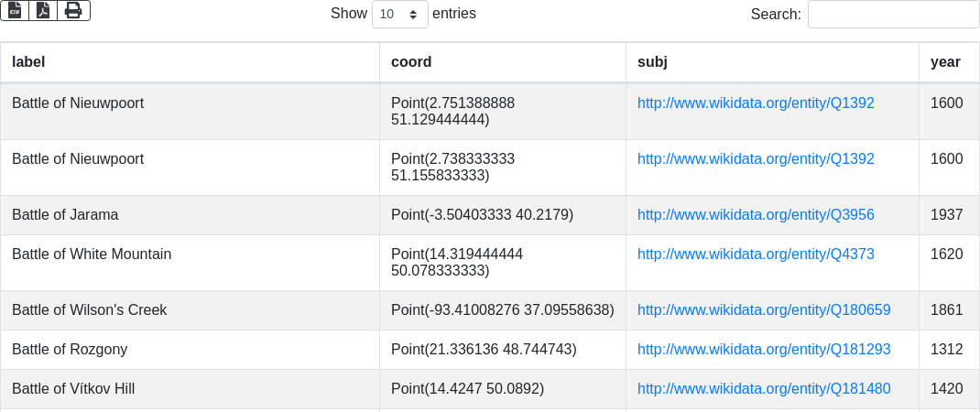Open Wikidata link for Battle of Jarama
The height and width of the screenshot is (412, 980).
(756, 215)
